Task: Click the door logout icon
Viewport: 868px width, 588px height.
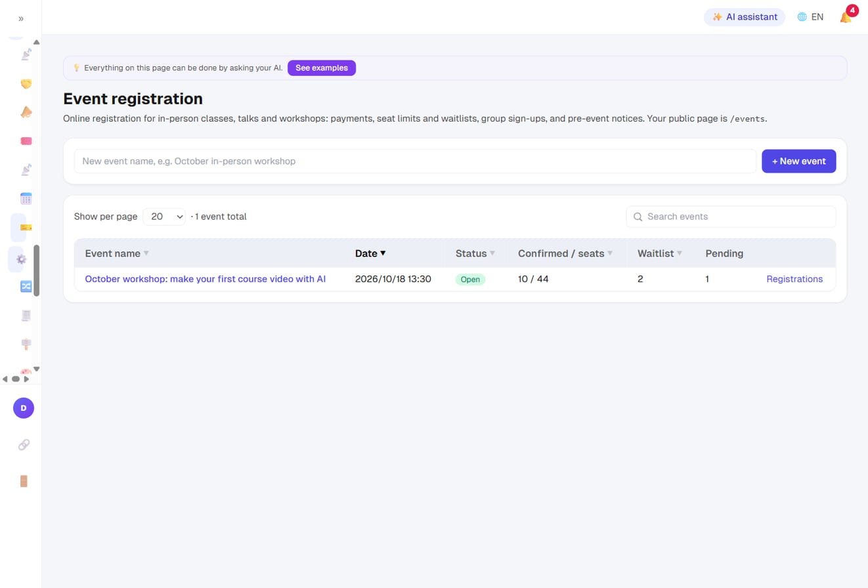Action: [24, 481]
